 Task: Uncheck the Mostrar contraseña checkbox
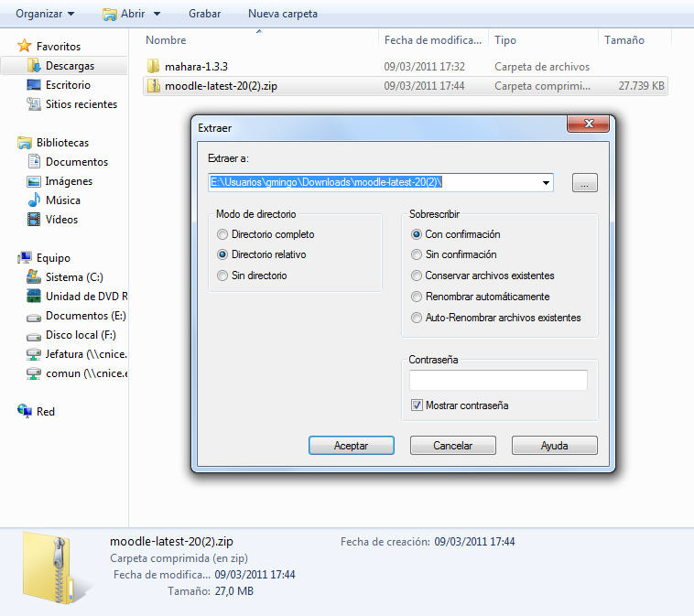click(417, 405)
